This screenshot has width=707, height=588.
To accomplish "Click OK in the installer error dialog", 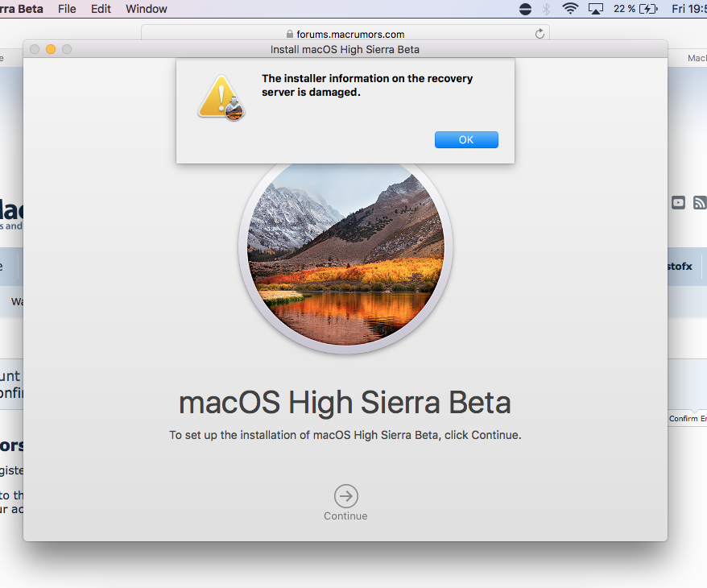I will (x=466, y=140).
